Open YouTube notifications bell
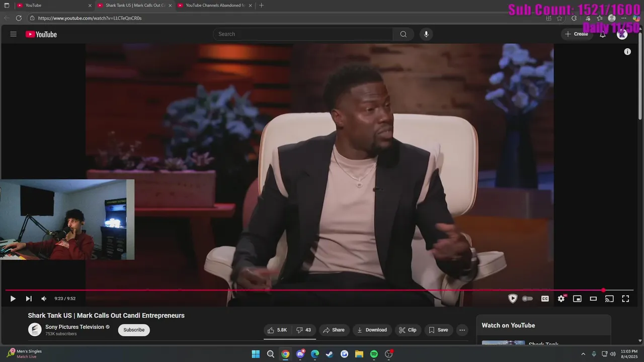The height and width of the screenshot is (362, 644). click(603, 34)
